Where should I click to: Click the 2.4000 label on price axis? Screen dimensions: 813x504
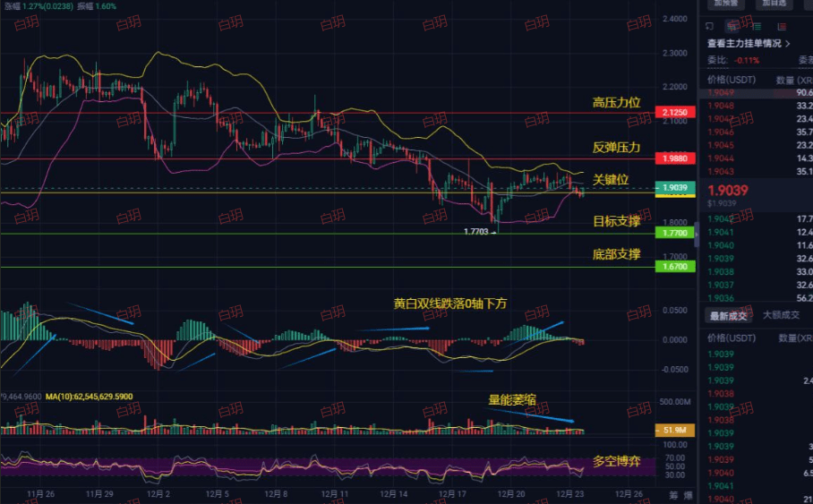(675, 19)
